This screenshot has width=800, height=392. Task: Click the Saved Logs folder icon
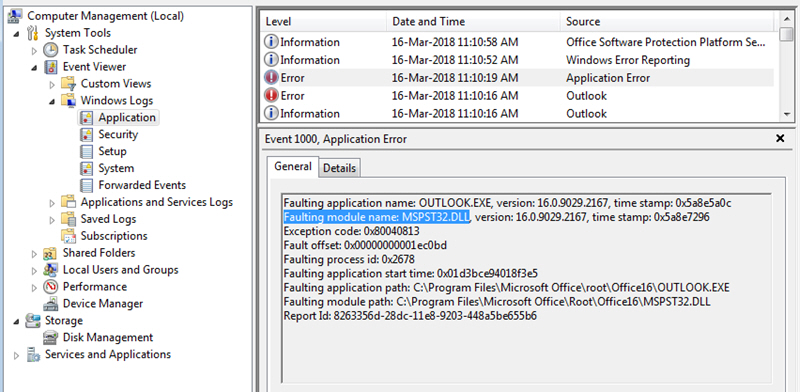pyautogui.click(x=69, y=219)
